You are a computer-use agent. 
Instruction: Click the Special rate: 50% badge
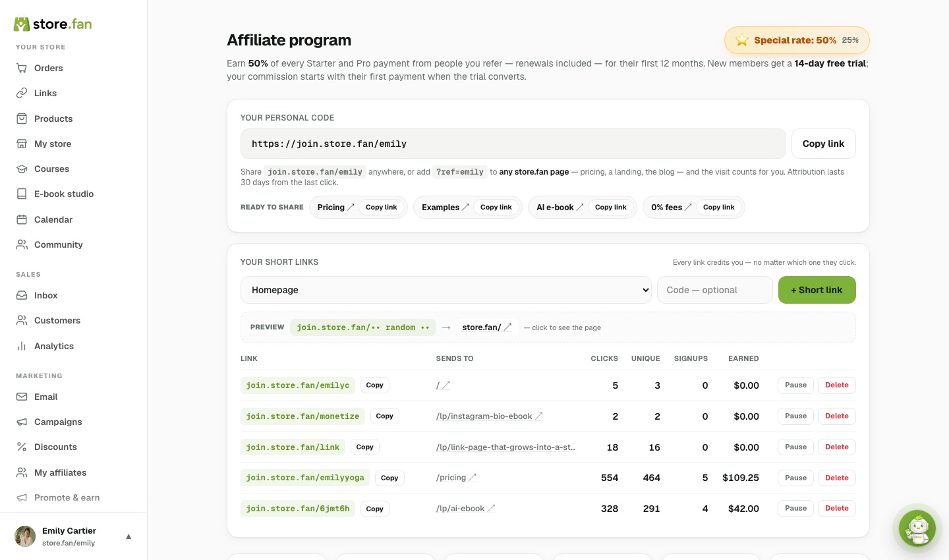click(797, 40)
